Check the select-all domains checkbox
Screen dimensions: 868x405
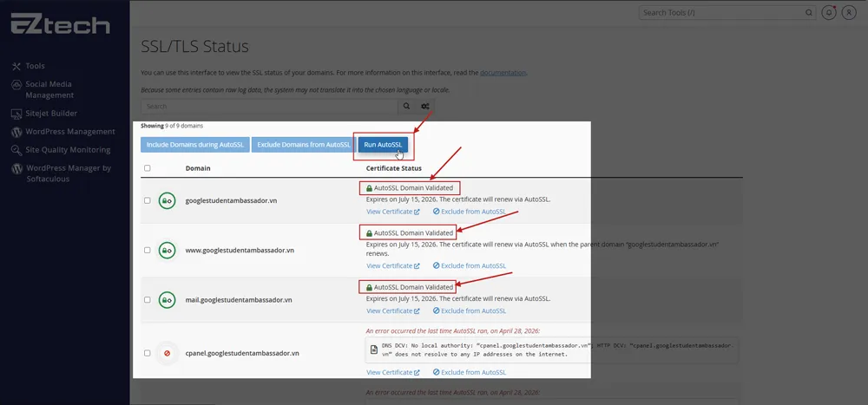pos(147,168)
